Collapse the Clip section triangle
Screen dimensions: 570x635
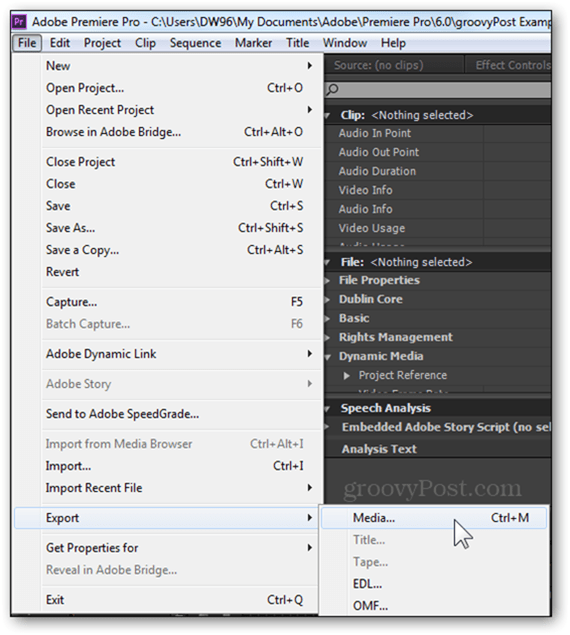pyautogui.click(x=327, y=116)
